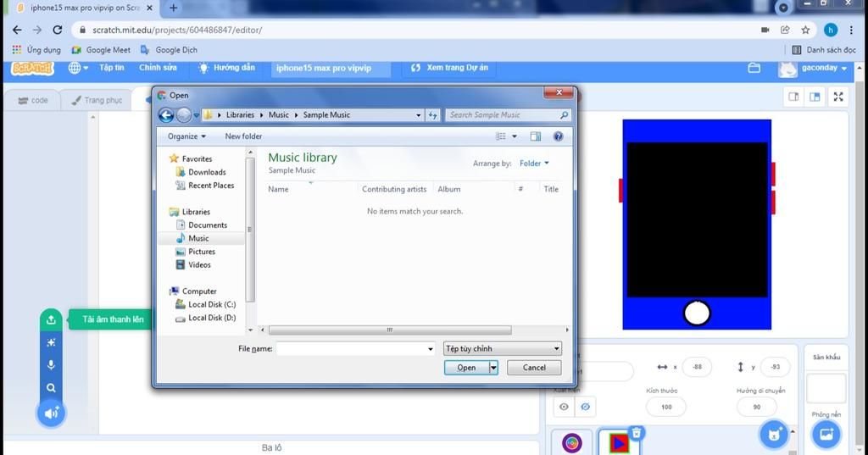Select Downloads in Favorites

point(201,172)
